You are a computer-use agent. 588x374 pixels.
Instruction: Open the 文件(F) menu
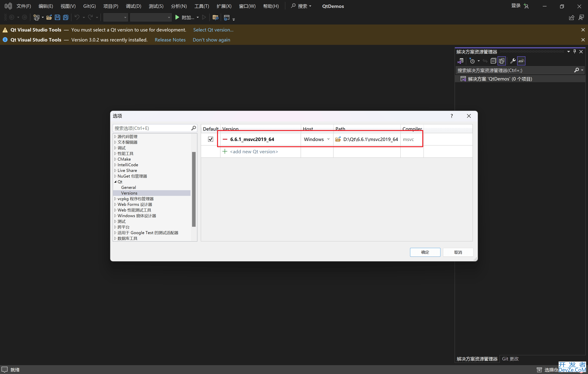click(x=24, y=6)
